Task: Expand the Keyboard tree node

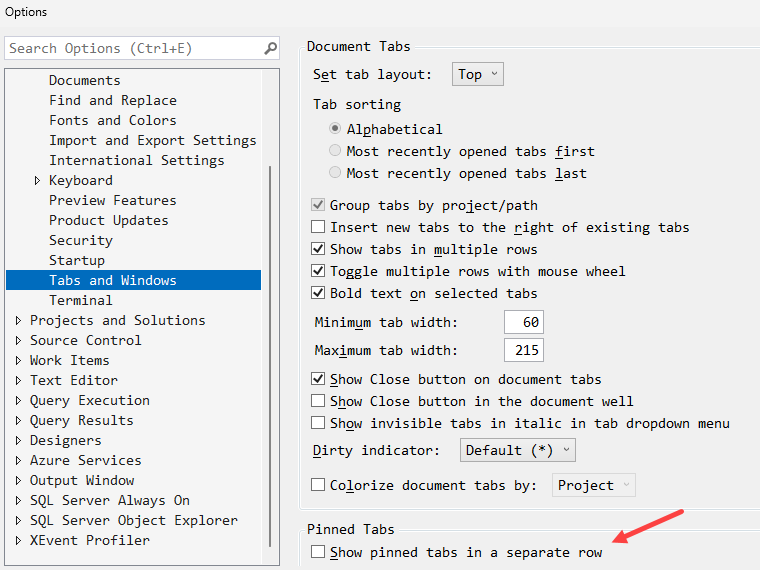Action: point(37,181)
